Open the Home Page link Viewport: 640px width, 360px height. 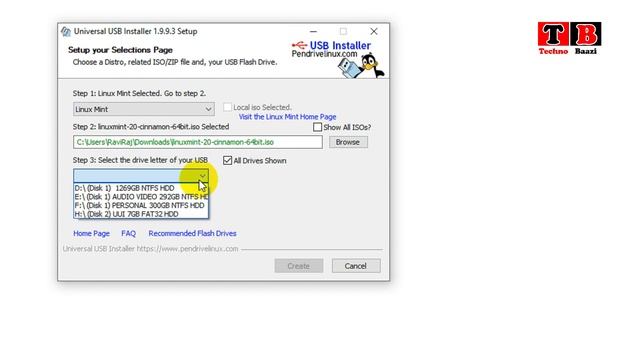click(91, 233)
